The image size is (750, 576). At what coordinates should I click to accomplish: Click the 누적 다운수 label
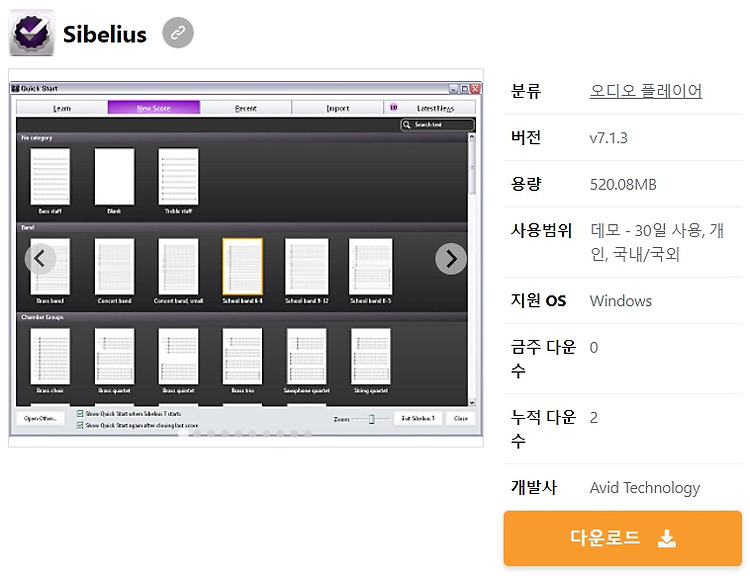point(543,428)
